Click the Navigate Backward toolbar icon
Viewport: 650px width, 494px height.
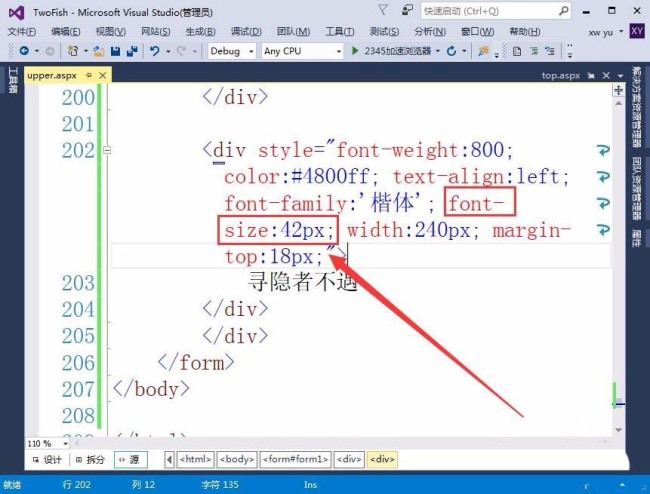point(24,51)
